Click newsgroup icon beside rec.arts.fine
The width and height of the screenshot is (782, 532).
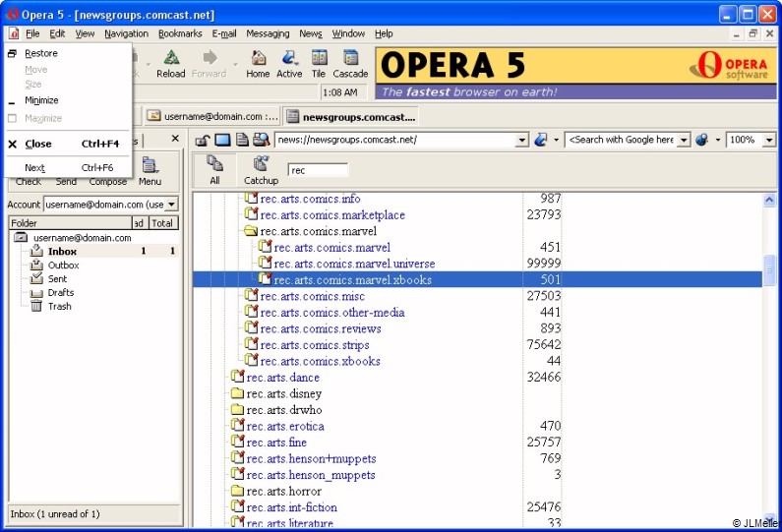pos(238,442)
